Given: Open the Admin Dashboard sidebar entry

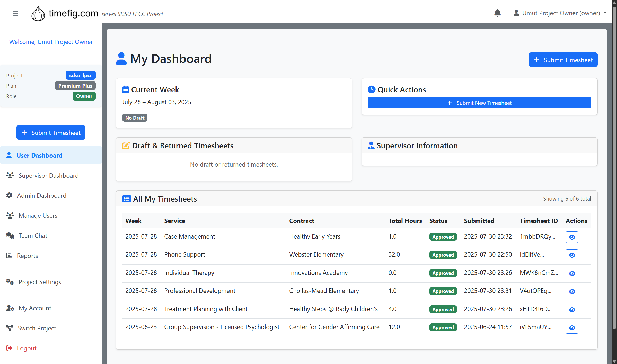Looking at the screenshot, I should (x=42, y=195).
